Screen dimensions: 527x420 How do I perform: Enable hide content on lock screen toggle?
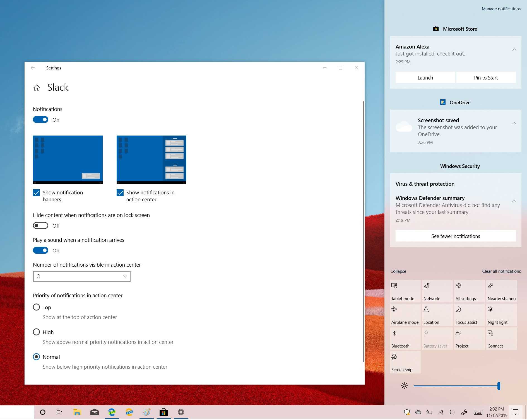pos(41,226)
